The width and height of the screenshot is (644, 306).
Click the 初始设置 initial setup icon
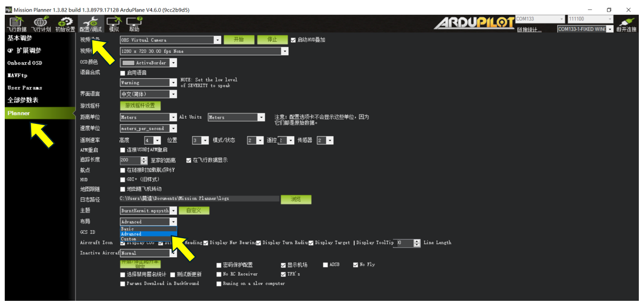pos(65,24)
